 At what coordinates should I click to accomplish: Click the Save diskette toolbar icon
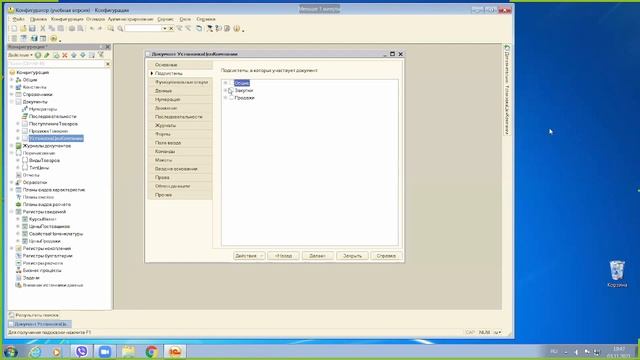(x=32, y=29)
